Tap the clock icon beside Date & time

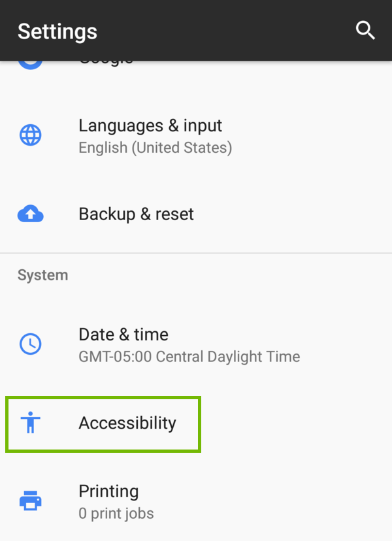tap(31, 344)
